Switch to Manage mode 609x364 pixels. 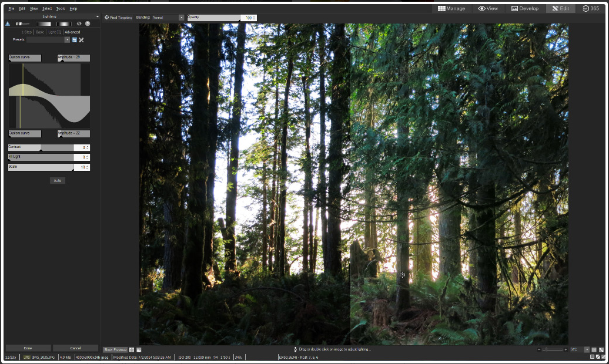[451, 9]
